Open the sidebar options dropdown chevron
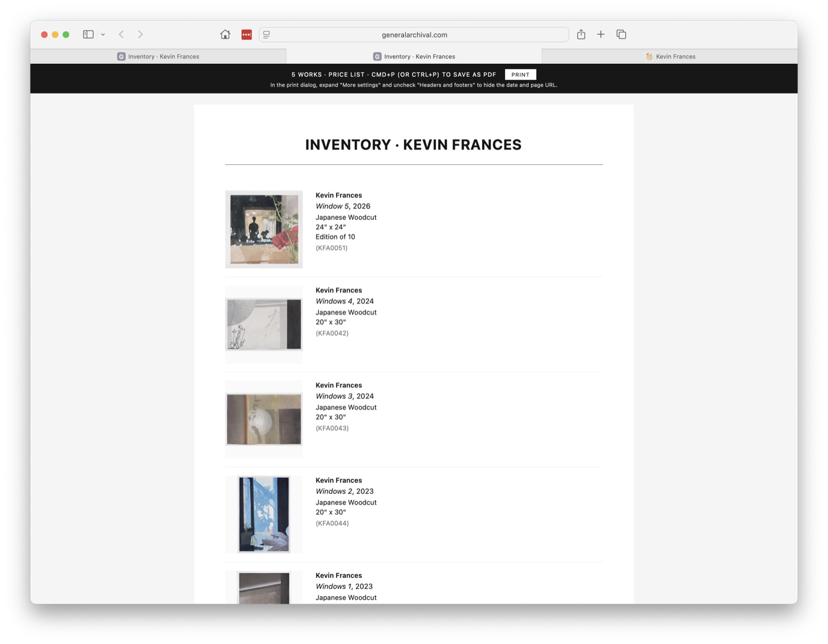 click(103, 35)
